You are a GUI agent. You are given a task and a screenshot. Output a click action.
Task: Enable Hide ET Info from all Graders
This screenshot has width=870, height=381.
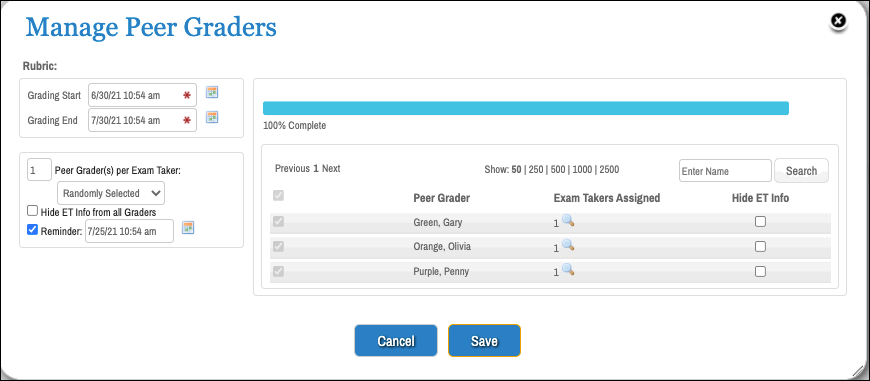coord(33,211)
